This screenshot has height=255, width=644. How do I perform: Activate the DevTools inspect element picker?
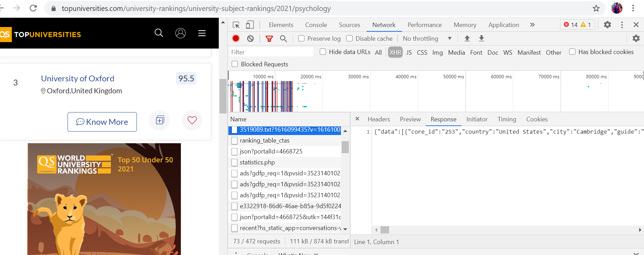(236, 25)
